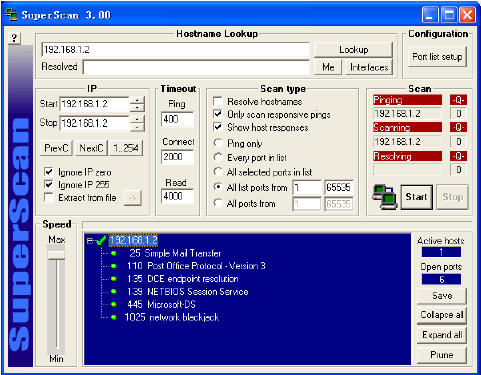Select All selected ports in list
This screenshot has height=375, width=481.
tap(218, 172)
